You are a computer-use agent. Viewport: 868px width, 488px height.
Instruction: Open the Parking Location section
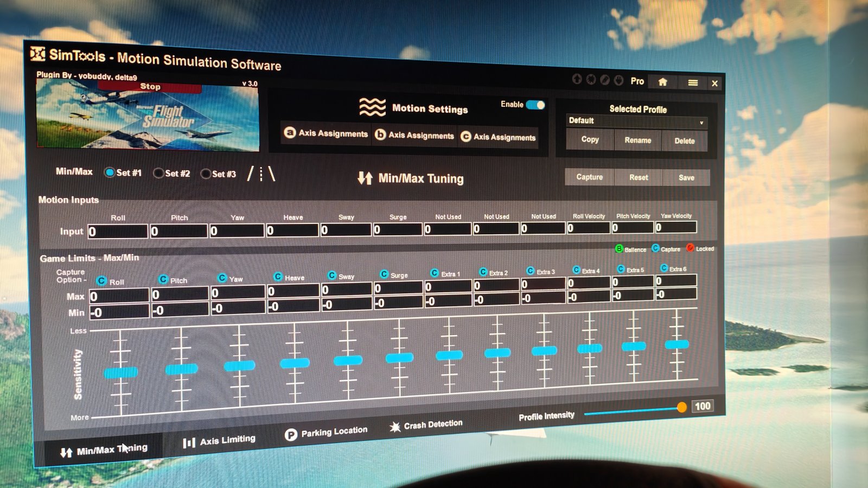pyautogui.click(x=326, y=433)
